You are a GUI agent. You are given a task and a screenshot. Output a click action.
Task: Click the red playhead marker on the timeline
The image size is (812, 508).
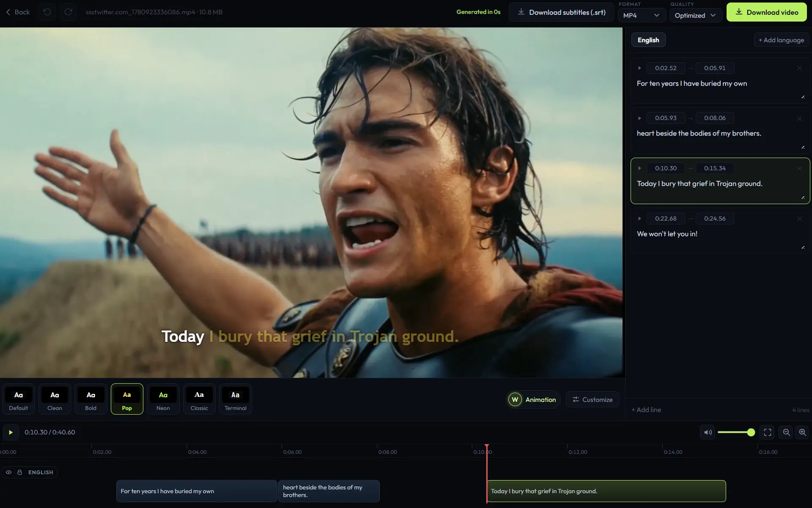pos(487,446)
